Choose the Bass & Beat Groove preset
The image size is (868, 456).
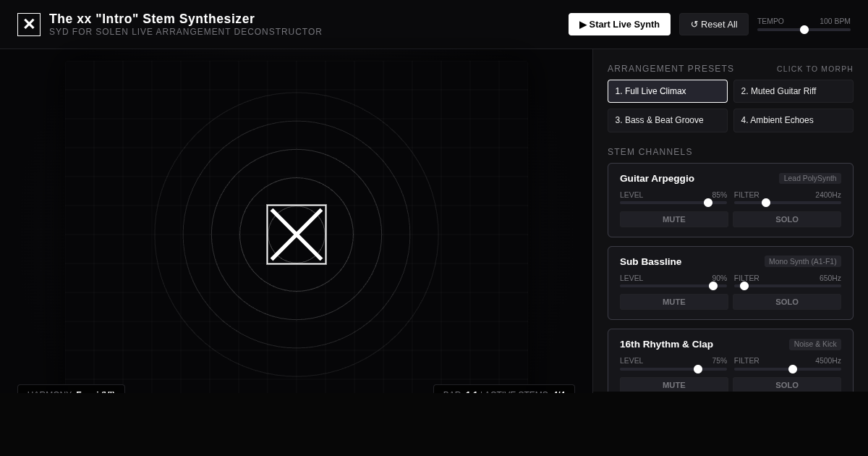668,120
